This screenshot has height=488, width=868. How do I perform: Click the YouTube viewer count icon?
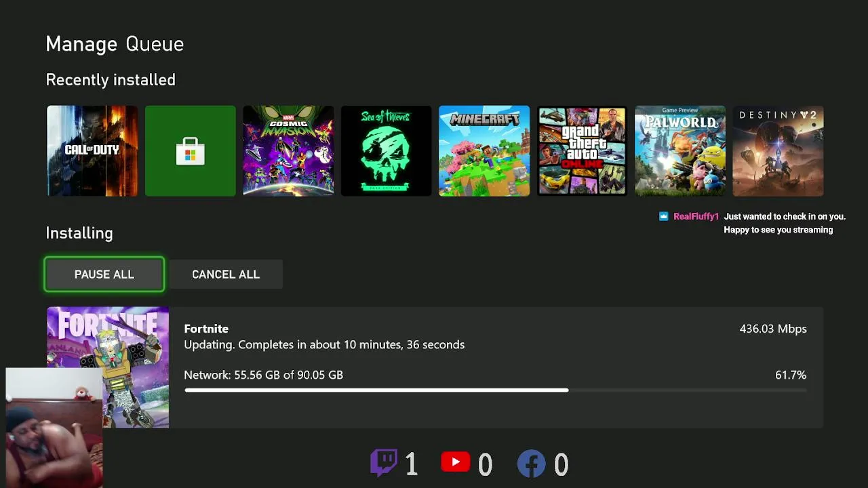(455, 462)
